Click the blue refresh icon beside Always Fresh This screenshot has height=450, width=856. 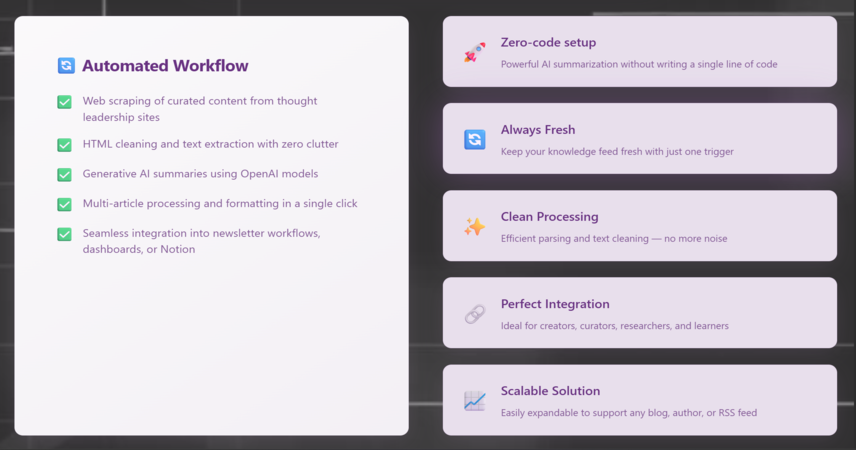[474, 139]
